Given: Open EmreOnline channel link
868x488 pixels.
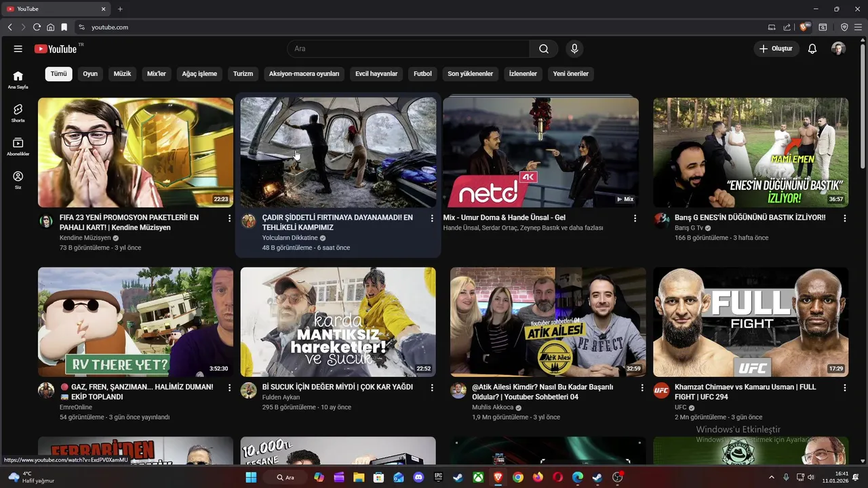Looking at the screenshot, I should 76,407.
